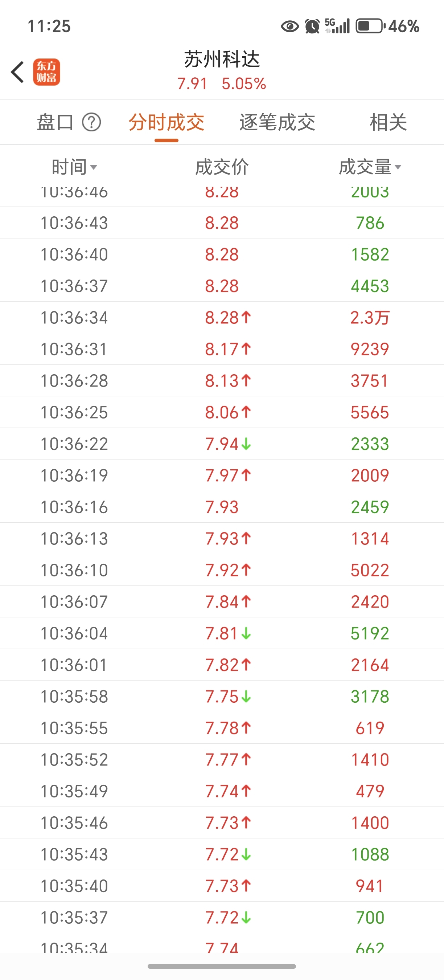444x980 pixels.
Task: Tap the 5.05% price change text
Action: tap(244, 84)
